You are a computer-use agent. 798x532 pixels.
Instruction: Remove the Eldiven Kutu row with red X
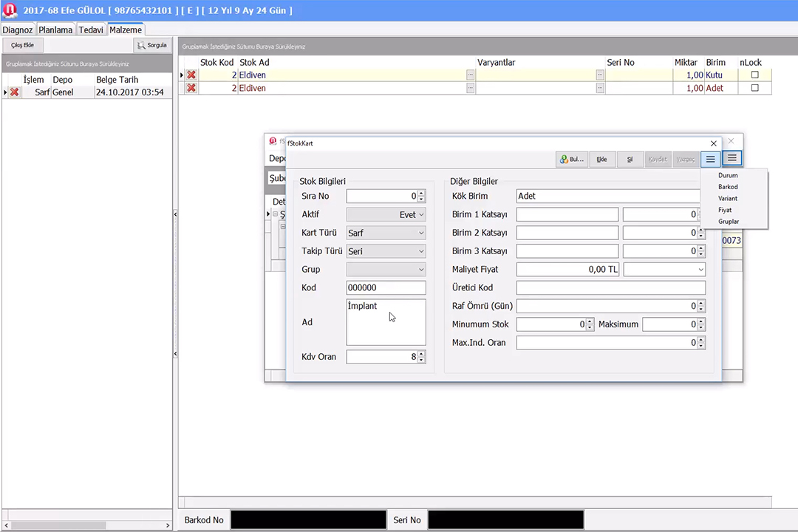[191, 75]
